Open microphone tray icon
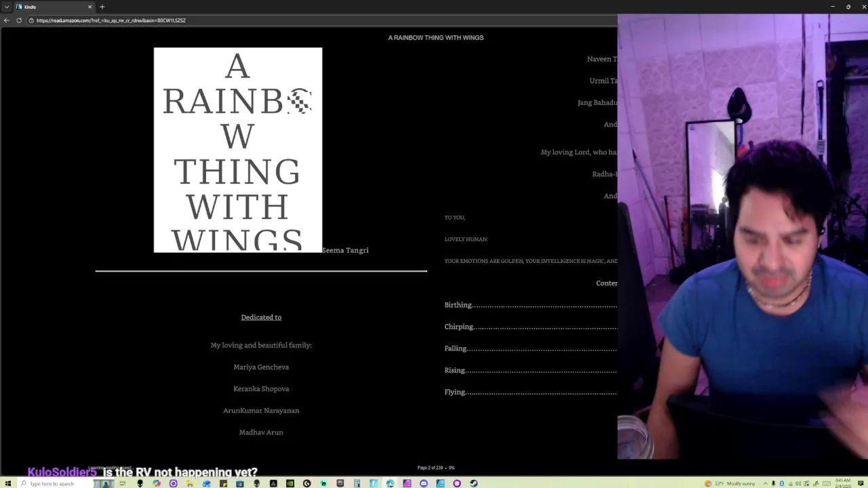This screenshot has height=488, width=868. coord(774,483)
